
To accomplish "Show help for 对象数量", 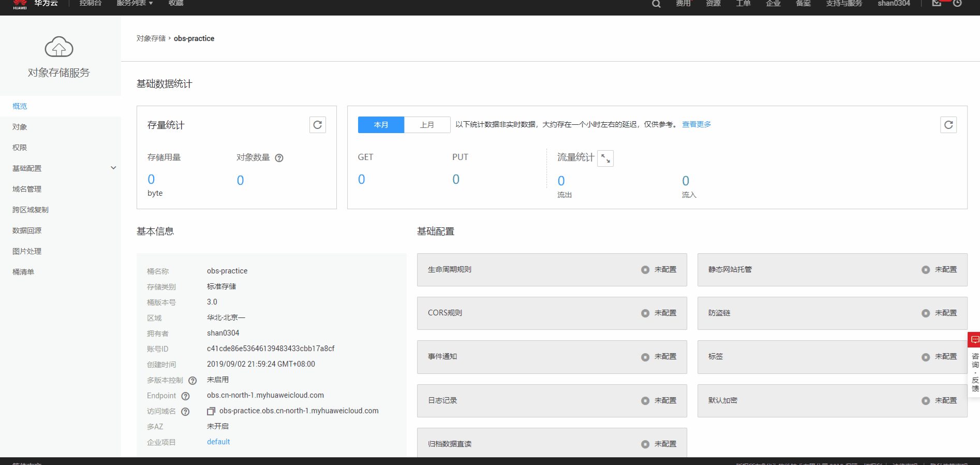I will click(279, 158).
